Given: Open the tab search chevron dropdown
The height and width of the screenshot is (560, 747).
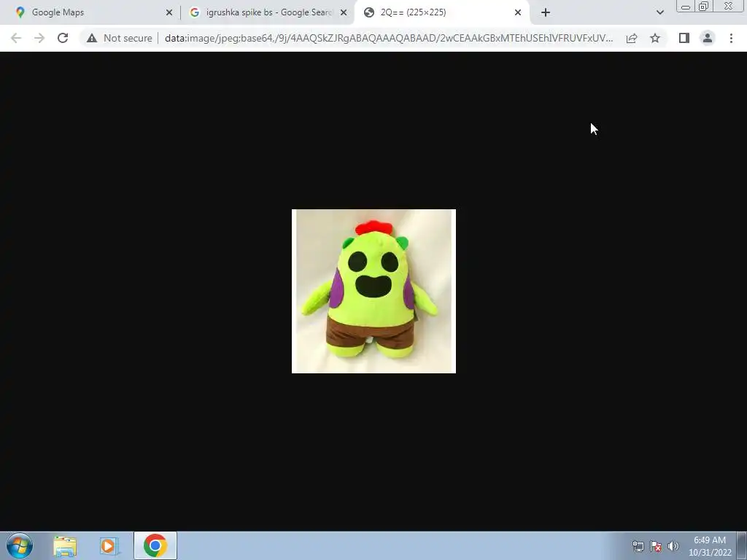Looking at the screenshot, I should 659,13.
